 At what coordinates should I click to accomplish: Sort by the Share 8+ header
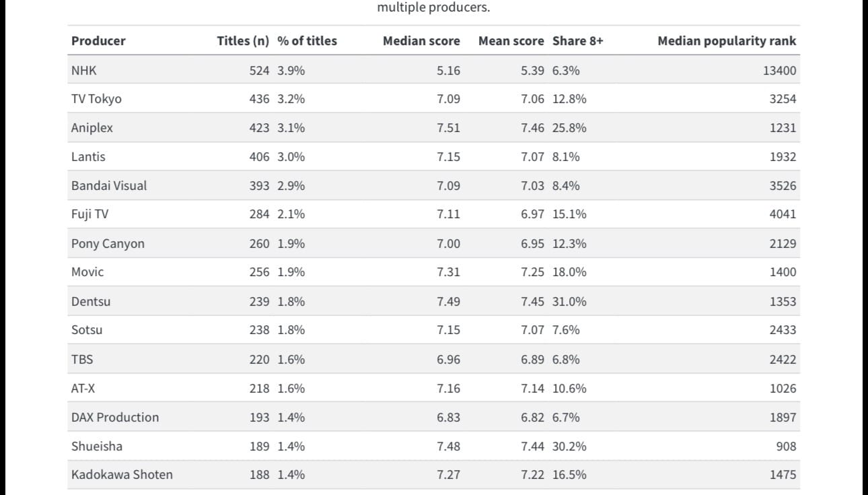pos(577,40)
